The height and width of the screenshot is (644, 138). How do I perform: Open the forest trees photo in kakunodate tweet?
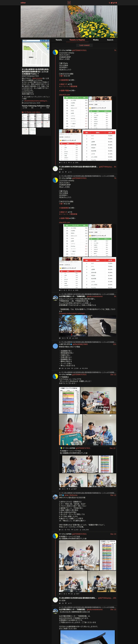pos(73,326)
